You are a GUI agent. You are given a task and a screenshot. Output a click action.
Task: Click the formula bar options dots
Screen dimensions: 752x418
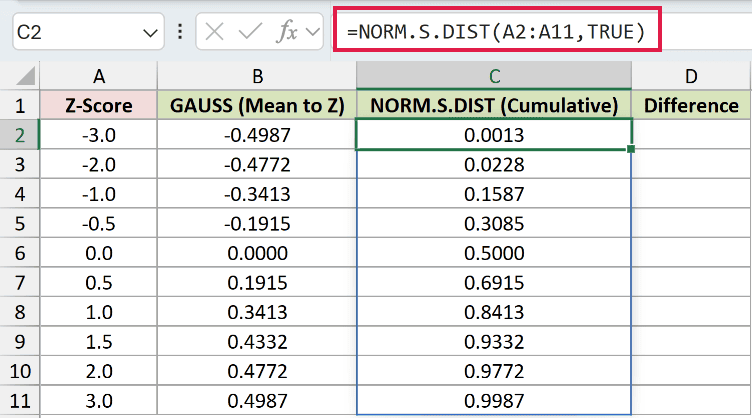[x=180, y=32]
